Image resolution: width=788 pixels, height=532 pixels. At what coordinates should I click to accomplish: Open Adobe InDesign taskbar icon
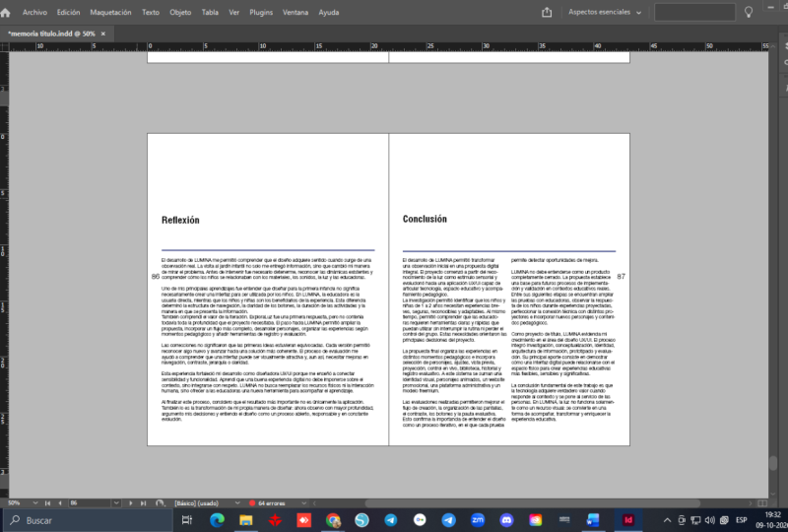(x=628, y=520)
